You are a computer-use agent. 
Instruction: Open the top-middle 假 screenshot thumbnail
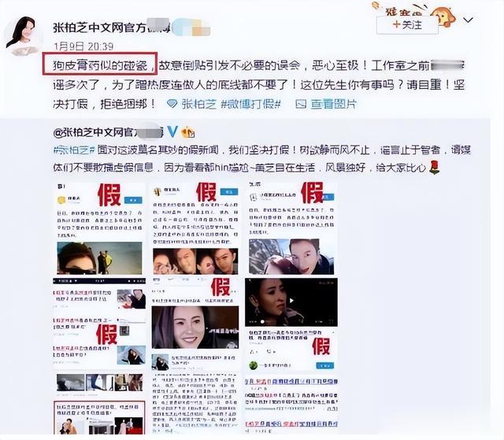click(x=195, y=229)
